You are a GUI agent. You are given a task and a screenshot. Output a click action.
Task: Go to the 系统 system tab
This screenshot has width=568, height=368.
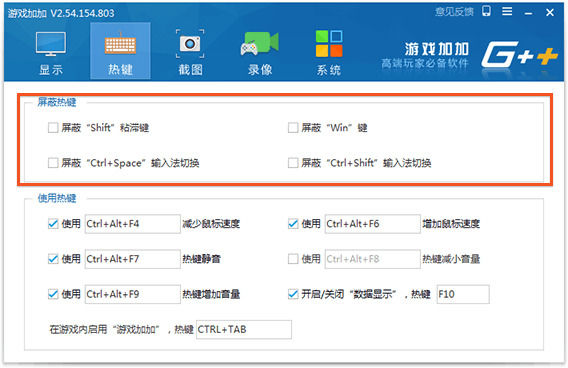[329, 52]
